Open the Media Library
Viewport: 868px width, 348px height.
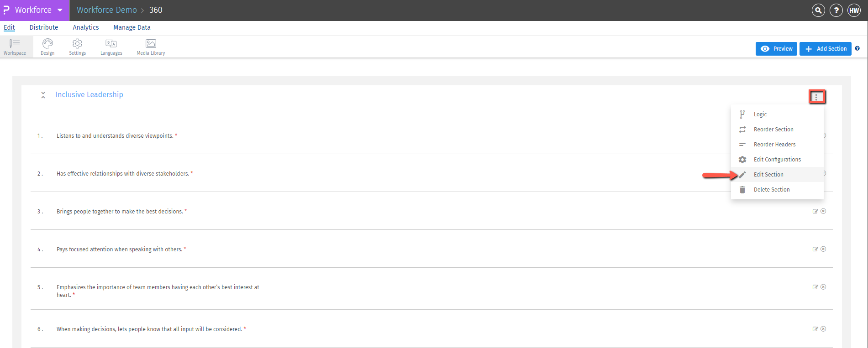coord(150,46)
